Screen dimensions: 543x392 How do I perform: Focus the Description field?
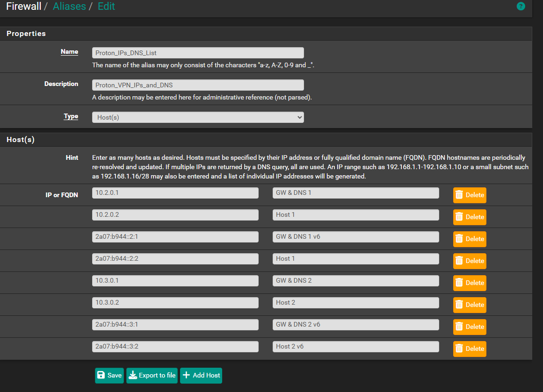pos(198,85)
